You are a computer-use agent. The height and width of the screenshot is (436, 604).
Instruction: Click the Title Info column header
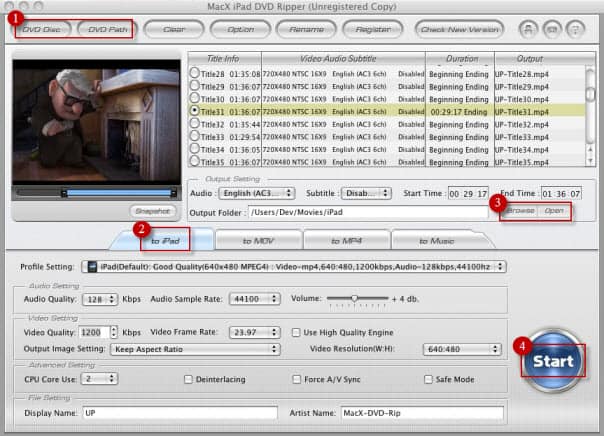[x=224, y=59]
